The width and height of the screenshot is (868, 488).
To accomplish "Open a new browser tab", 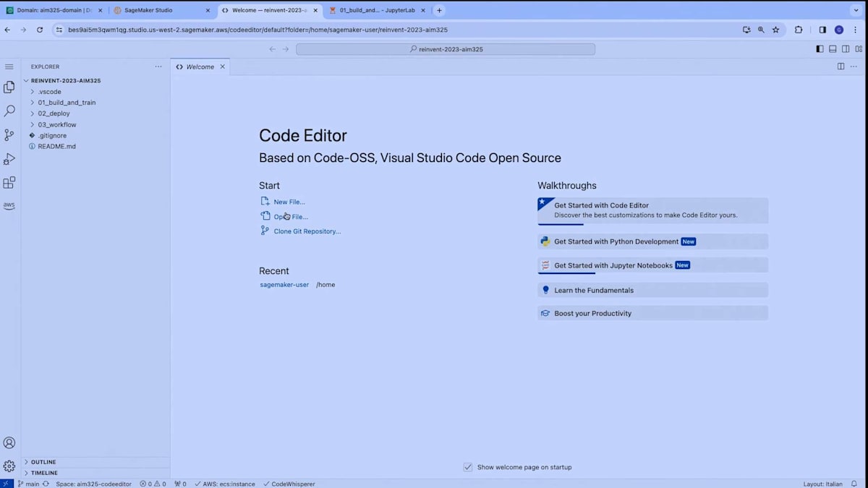I will 439,10.
